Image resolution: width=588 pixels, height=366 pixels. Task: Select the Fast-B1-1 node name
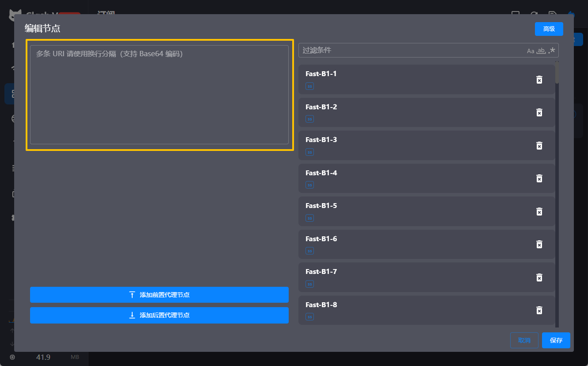(321, 74)
